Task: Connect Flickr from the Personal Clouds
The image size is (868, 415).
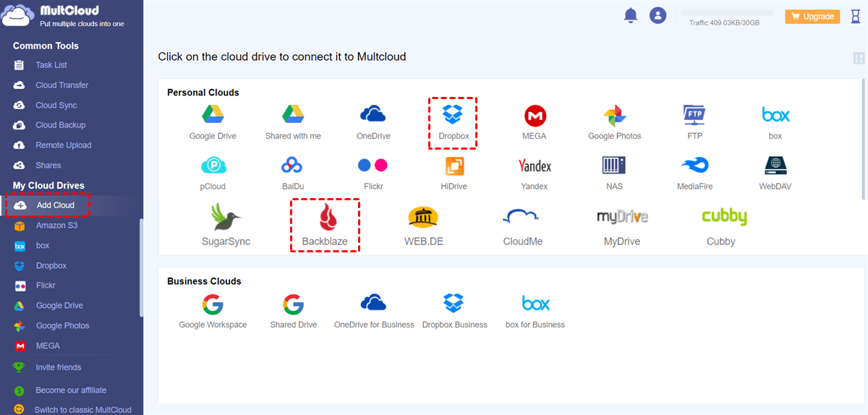Action: [x=373, y=173]
